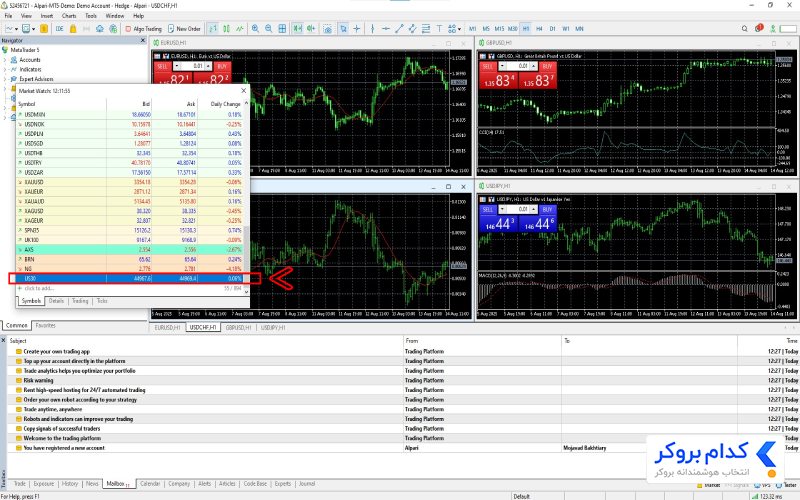This screenshot has height=500, width=800.
Task: Open 'Risk warning' mailbox message
Action: coord(38,380)
